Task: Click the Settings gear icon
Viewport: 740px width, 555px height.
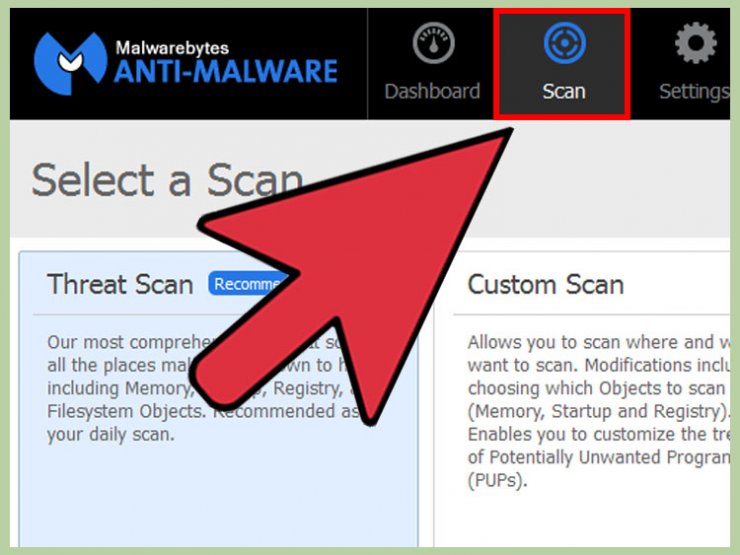Action: pyautogui.click(x=696, y=43)
